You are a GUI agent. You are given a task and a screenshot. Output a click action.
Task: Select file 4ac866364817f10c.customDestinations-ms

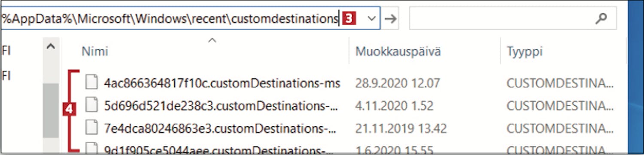222,83
